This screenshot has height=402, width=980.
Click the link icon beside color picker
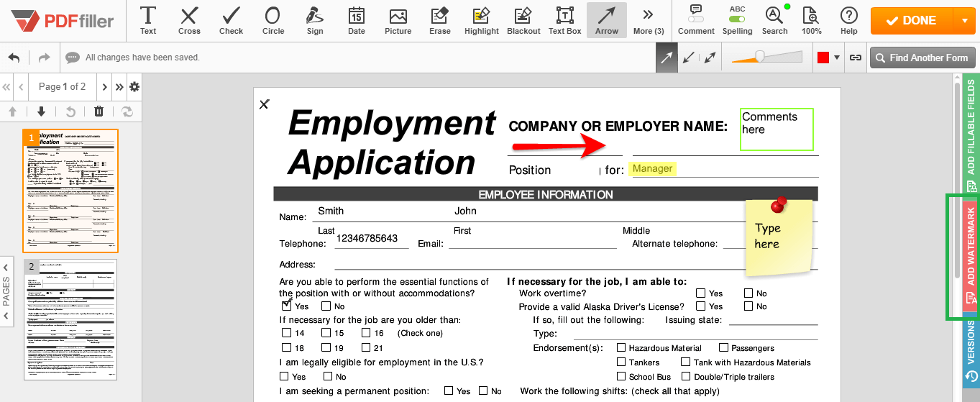pyautogui.click(x=856, y=58)
